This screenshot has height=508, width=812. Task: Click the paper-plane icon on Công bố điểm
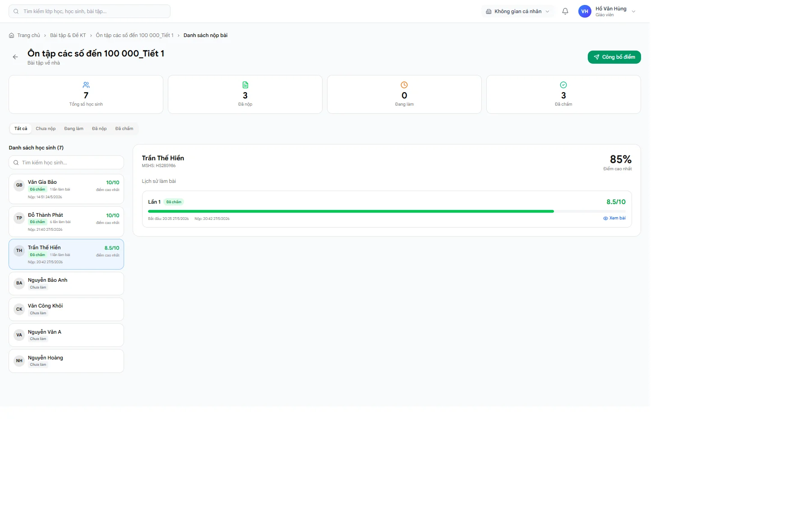[x=596, y=57]
